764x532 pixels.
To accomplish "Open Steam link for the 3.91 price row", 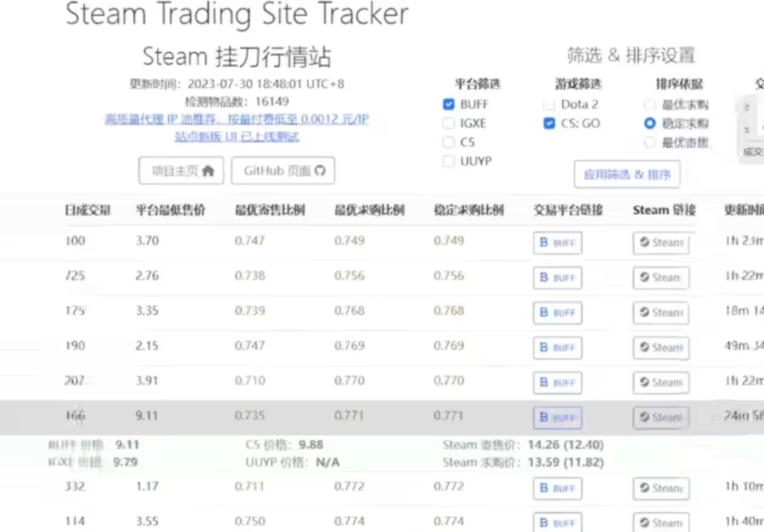I will click(661, 383).
